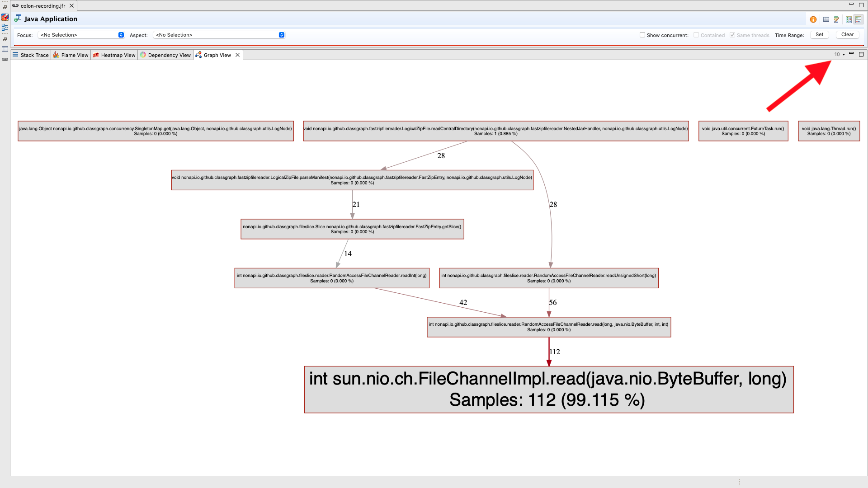Screen dimensions: 868x488
Task: Expand the node count 10 dropdown
Action: click(x=840, y=54)
